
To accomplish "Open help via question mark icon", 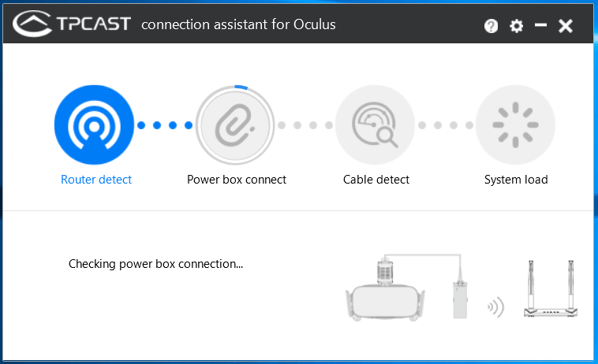I will (x=491, y=26).
